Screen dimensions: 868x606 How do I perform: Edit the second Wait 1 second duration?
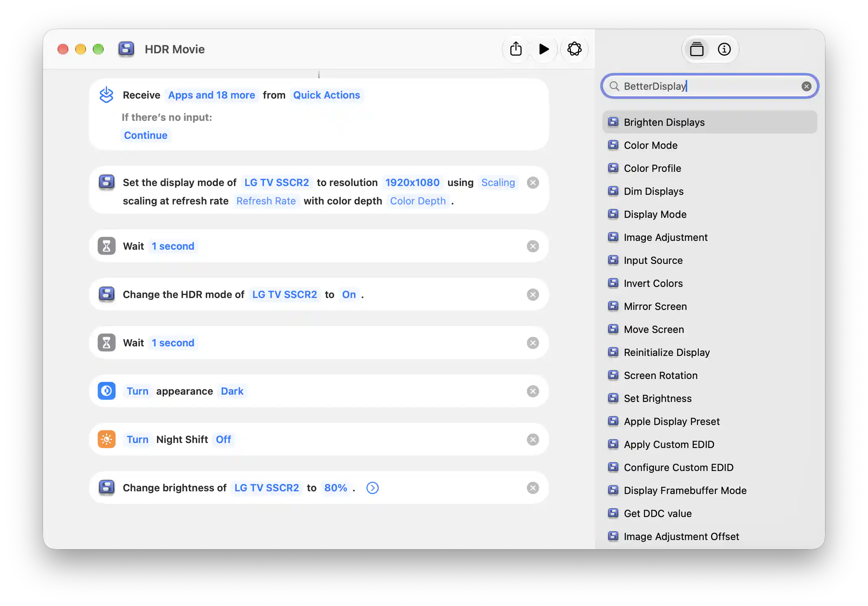point(173,343)
